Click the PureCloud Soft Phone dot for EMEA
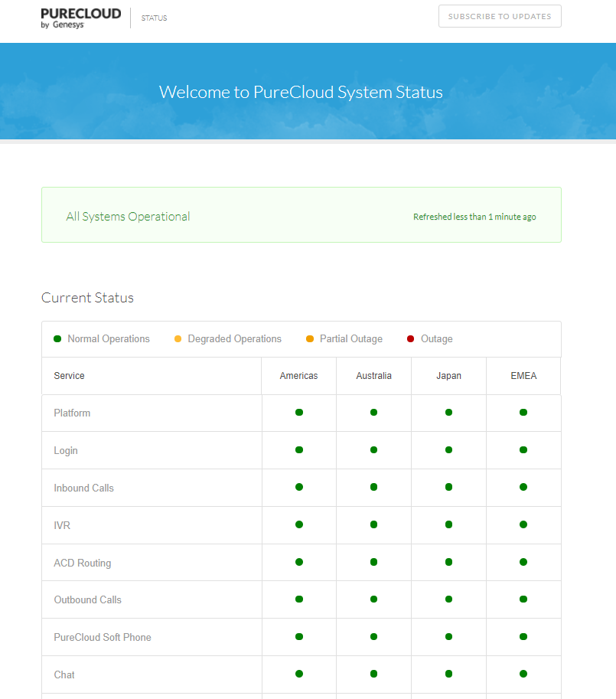This screenshot has height=699, width=616. (523, 636)
